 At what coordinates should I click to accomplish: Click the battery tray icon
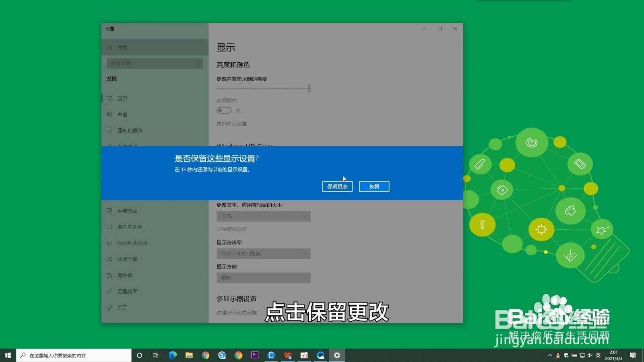(574, 355)
